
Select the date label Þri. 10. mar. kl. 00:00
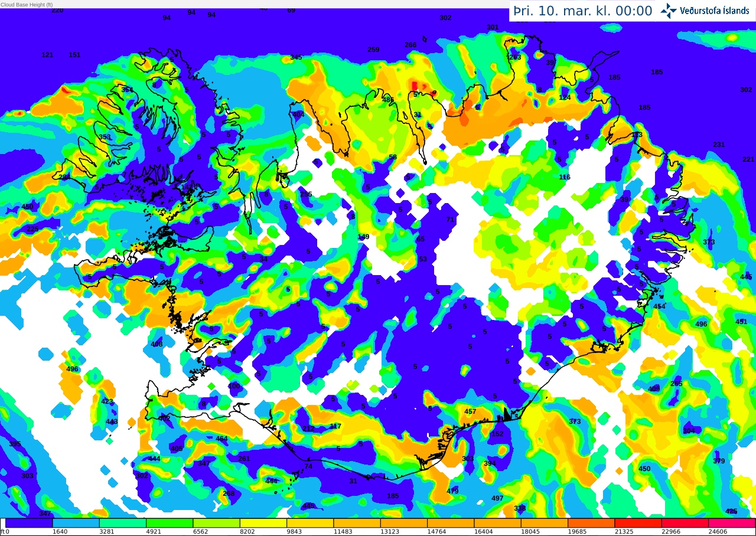[583, 11]
